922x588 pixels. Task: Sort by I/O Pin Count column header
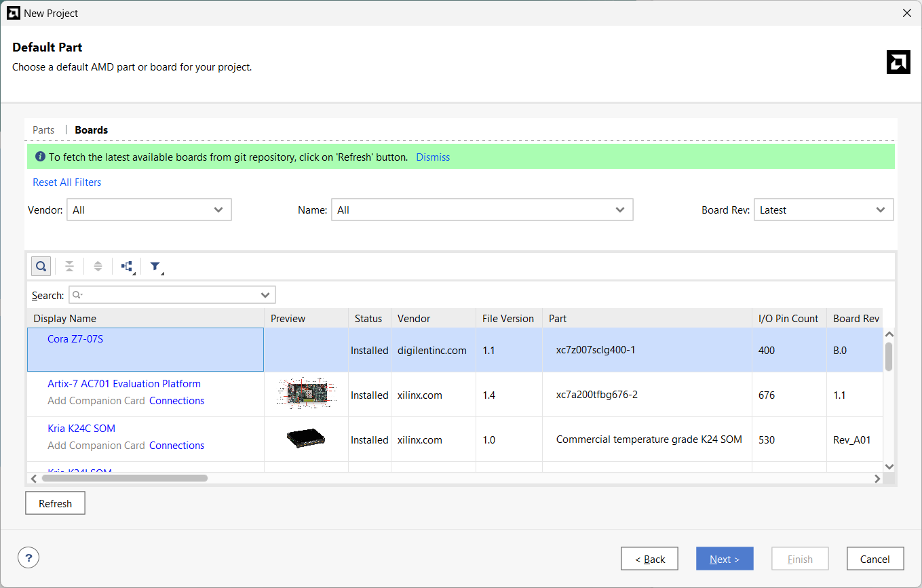[790, 319]
